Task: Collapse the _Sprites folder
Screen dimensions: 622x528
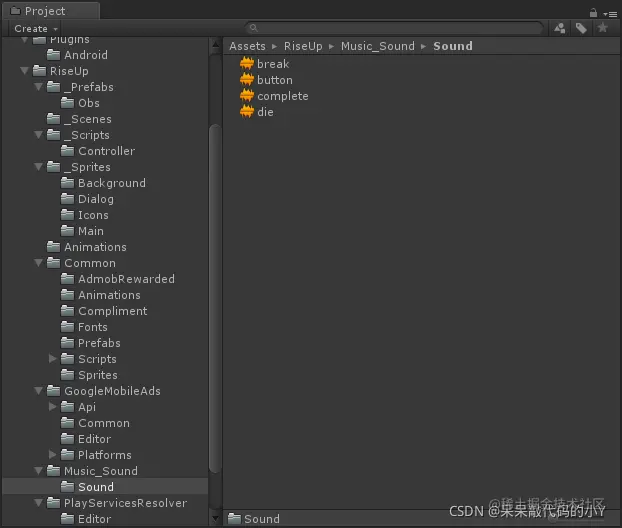Action: point(38,167)
